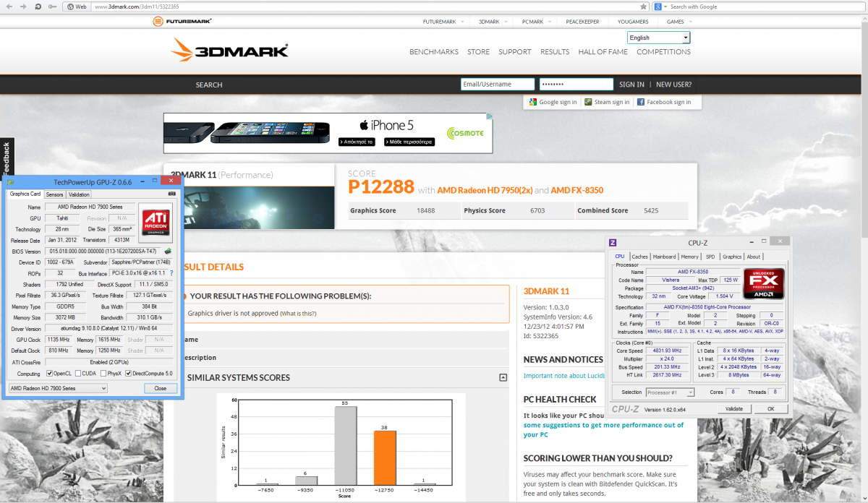Click the iPhone 5 ad banner image
Image resolution: width=868 pixels, height=503 pixels.
point(328,133)
